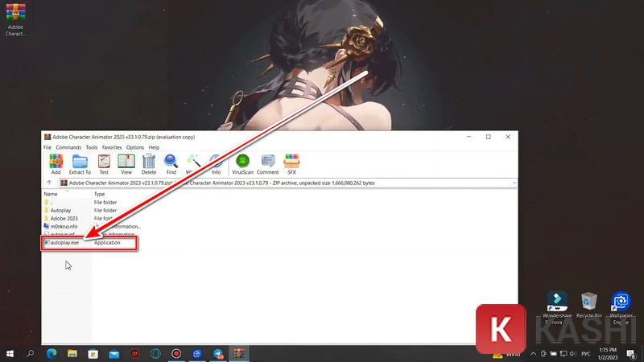Expand the archive path dropdown arrow
644x362 pixels.
tap(514, 183)
